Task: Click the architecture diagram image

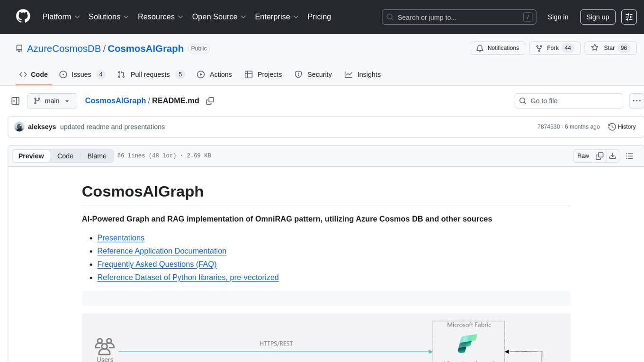Action: point(326,338)
